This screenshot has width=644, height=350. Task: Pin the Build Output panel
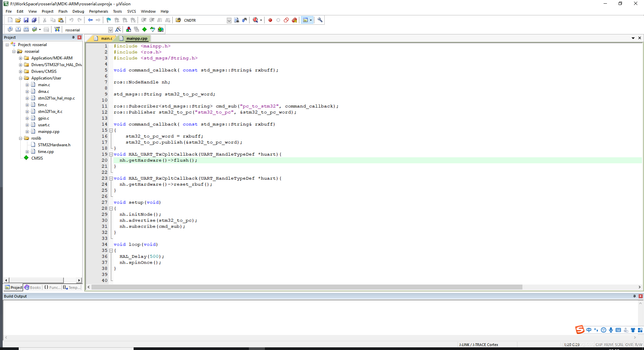[x=634, y=296]
